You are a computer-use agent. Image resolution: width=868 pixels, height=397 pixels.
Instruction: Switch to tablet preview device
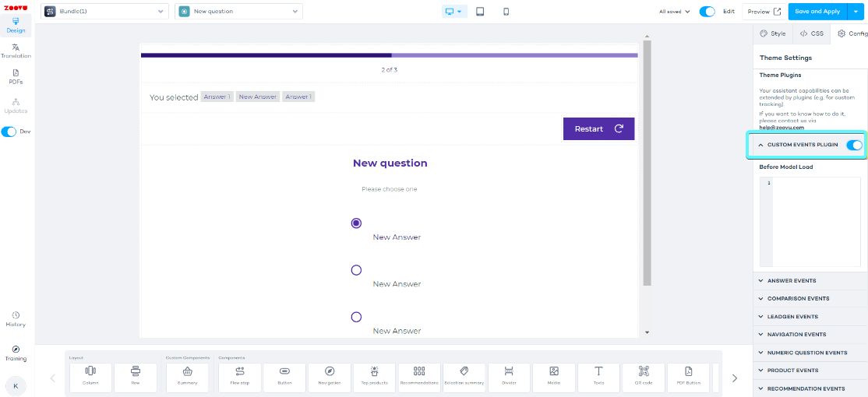pos(480,12)
